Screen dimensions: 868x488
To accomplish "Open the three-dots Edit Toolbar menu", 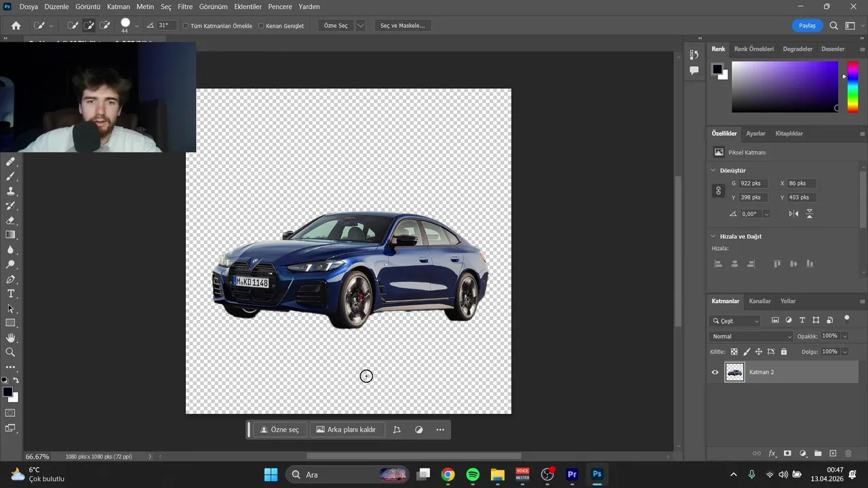I will [x=11, y=367].
